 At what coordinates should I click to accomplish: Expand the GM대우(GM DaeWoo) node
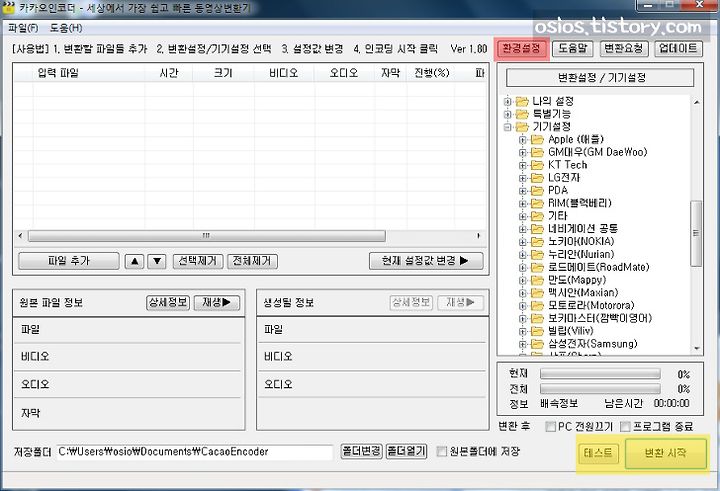pyautogui.click(x=523, y=152)
